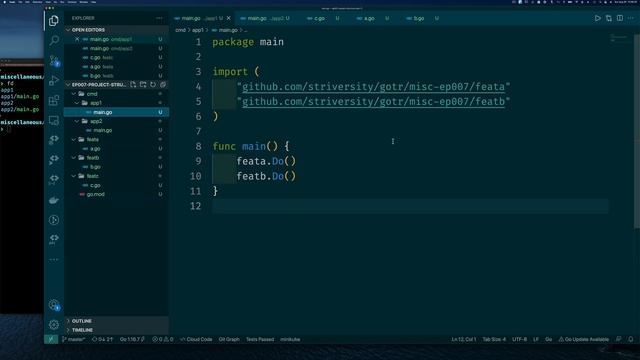Image resolution: width=640 pixels, height=360 pixels.
Task: Show additional activity bar views
Action: pyautogui.click(x=54, y=260)
